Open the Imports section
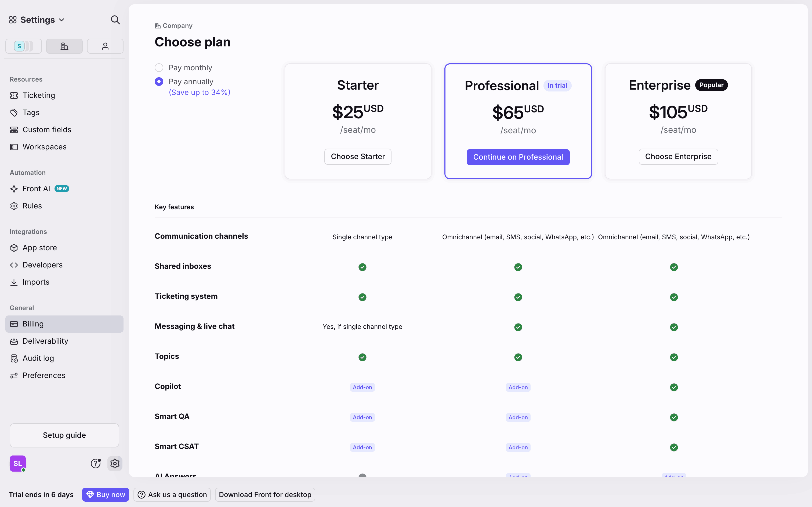The width and height of the screenshot is (812, 507). (35, 282)
